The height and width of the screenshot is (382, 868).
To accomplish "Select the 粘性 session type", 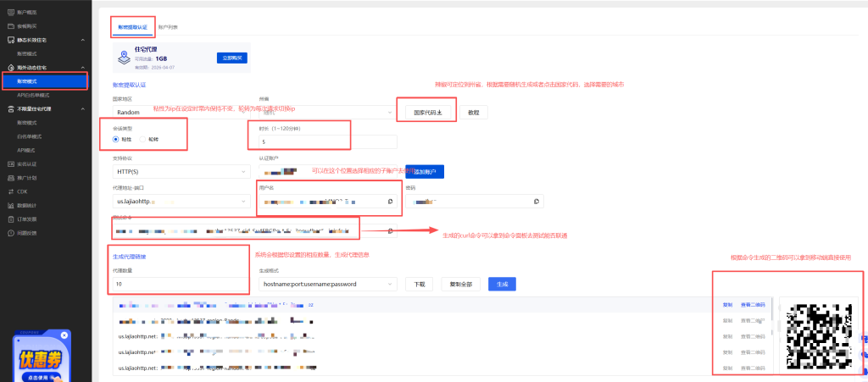I will (115, 139).
